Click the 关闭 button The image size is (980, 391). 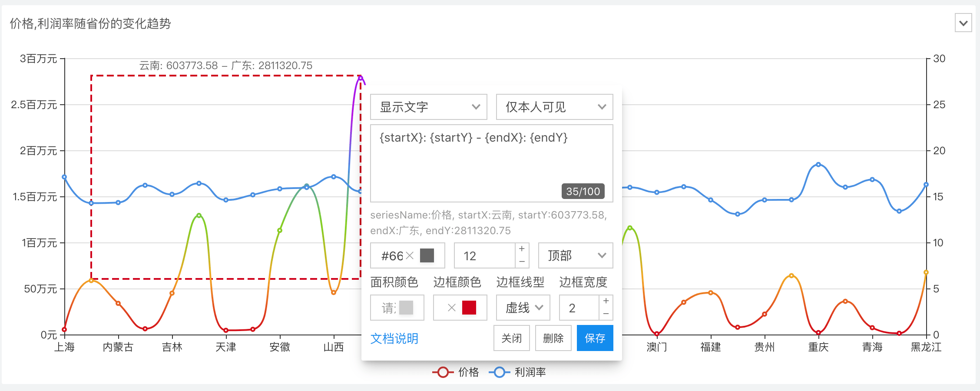(x=511, y=338)
